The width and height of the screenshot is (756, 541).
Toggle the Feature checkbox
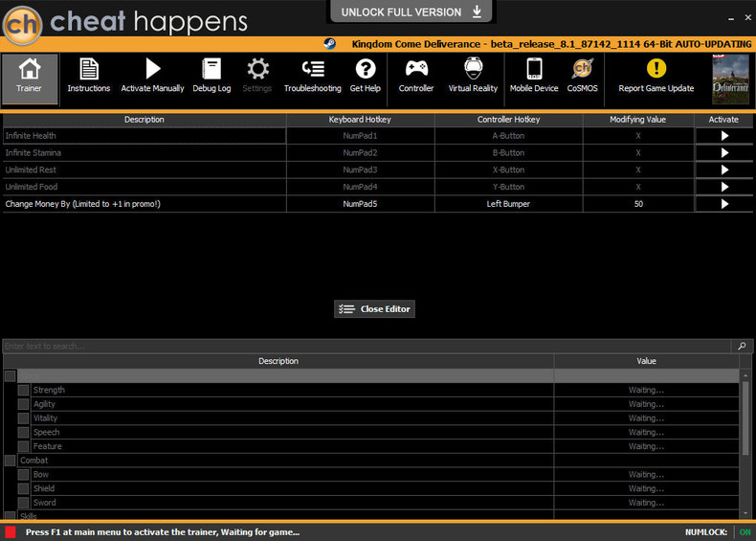[23, 446]
